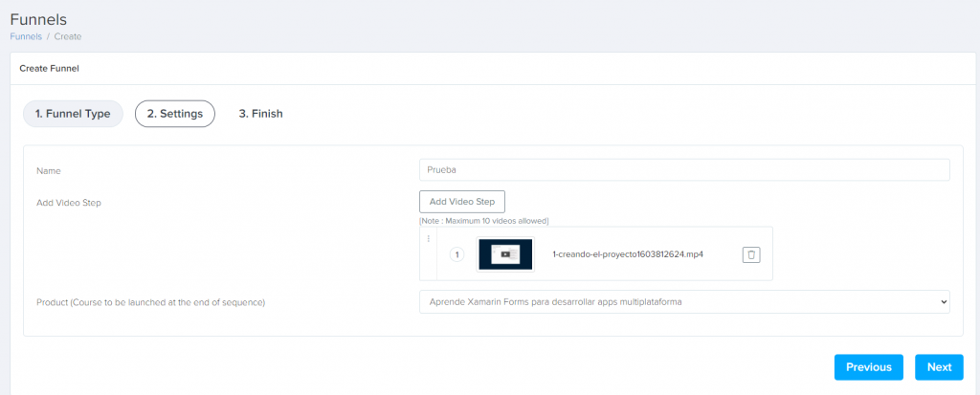Click the three-dot drag handle of video step
The image size is (980, 395).
click(x=428, y=239)
